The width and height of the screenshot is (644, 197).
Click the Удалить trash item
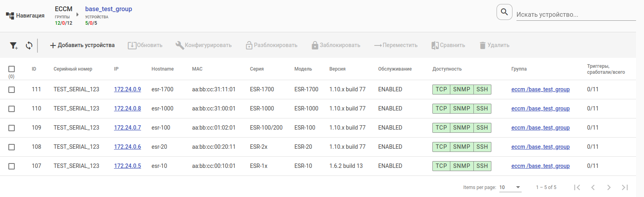click(x=494, y=45)
